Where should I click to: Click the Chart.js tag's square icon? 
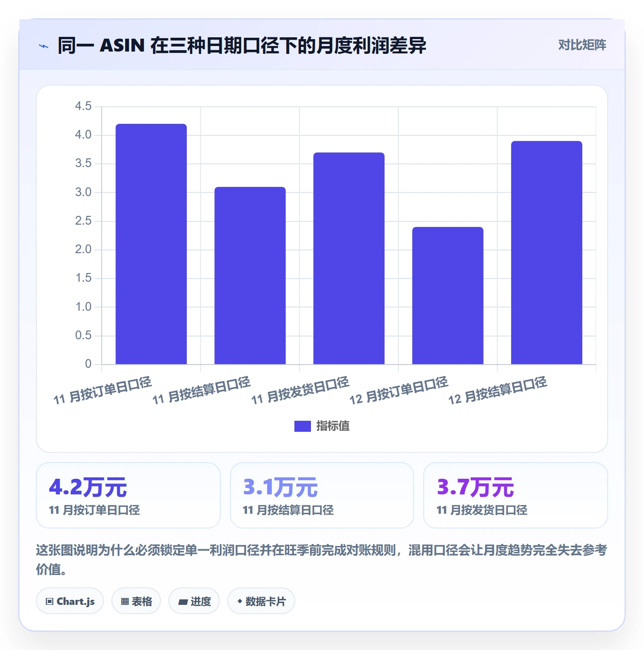coord(50,602)
